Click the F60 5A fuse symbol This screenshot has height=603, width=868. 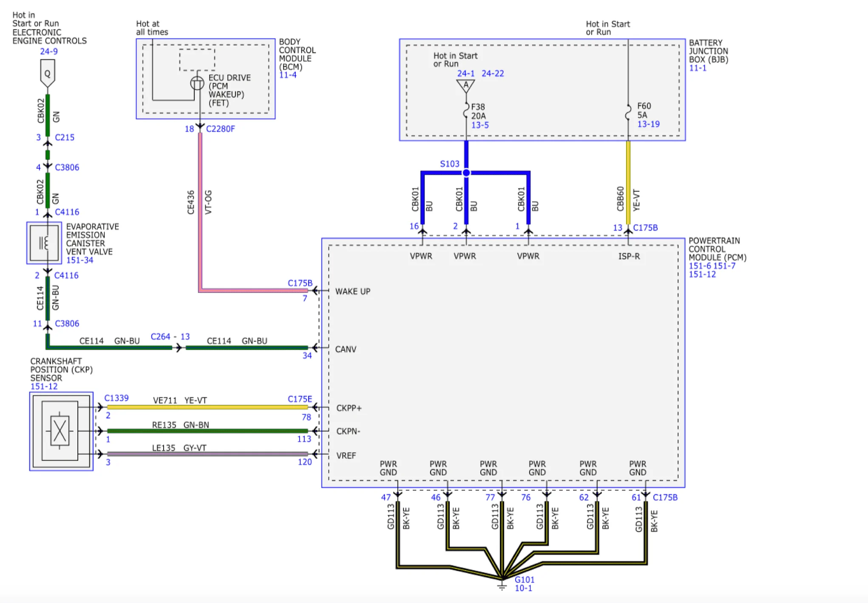pos(628,112)
